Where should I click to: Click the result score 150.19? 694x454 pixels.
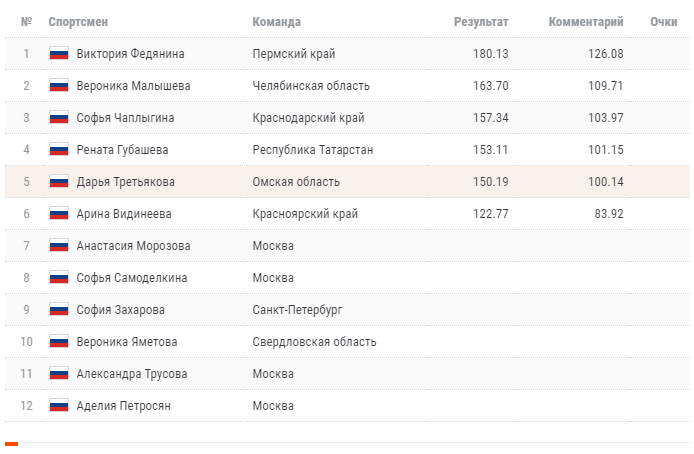[x=491, y=182]
